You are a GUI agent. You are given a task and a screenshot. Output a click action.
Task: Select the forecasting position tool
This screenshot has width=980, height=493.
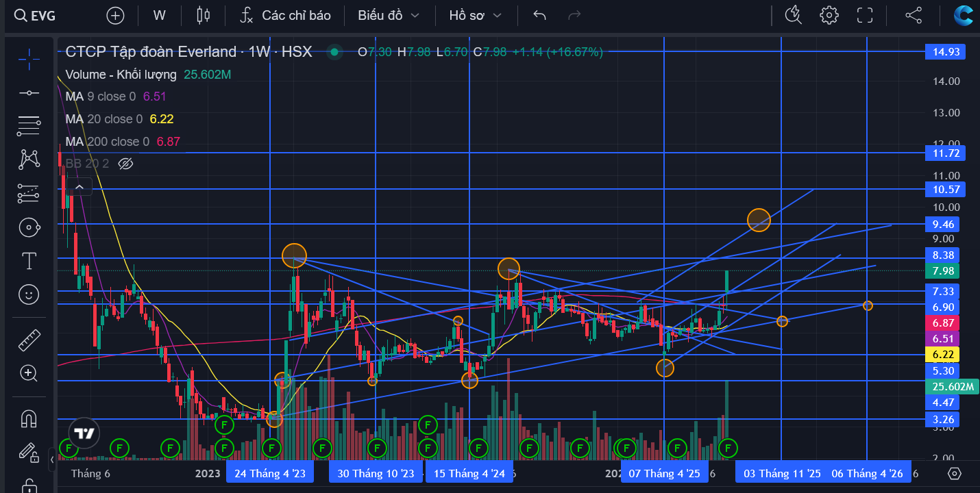click(x=29, y=193)
